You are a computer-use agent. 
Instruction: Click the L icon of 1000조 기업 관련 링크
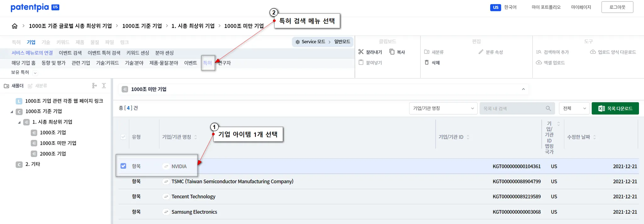pos(19,101)
